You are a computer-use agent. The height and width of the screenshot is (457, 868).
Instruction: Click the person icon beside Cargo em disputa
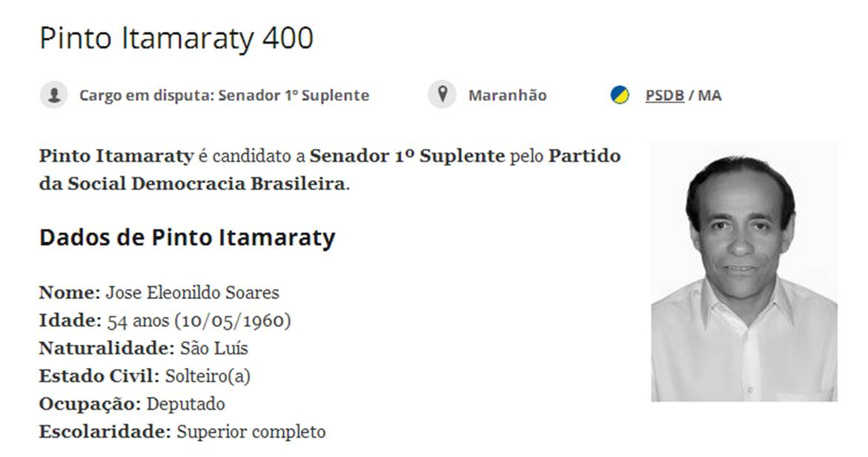point(53,95)
